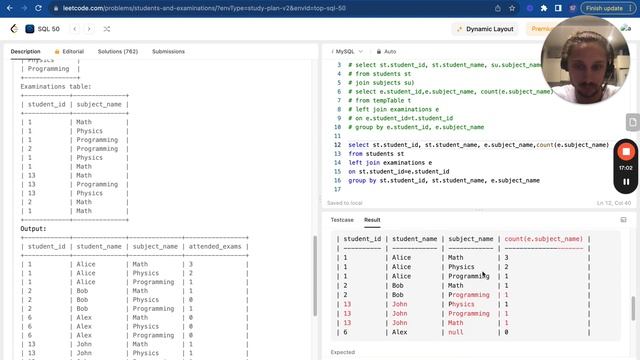Select the Result tab

pyautogui.click(x=372, y=220)
